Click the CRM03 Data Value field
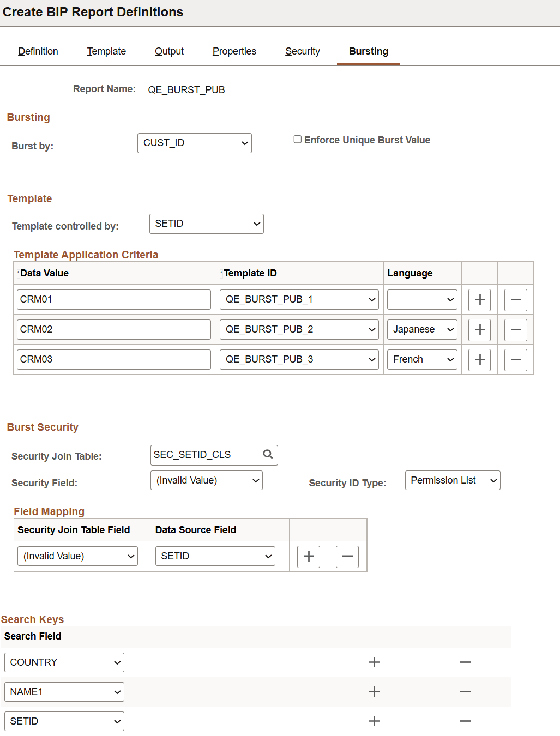Screen dimensions: 560x736 tap(113, 359)
